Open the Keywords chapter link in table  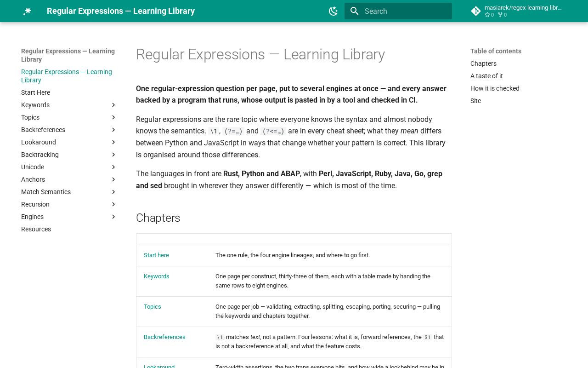pyautogui.click(x=157, y=276)
